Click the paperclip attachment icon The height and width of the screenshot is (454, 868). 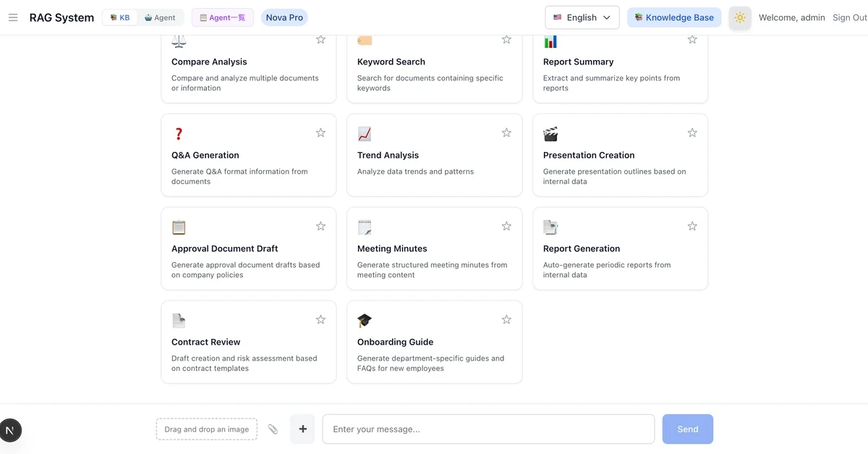(273, 429)
